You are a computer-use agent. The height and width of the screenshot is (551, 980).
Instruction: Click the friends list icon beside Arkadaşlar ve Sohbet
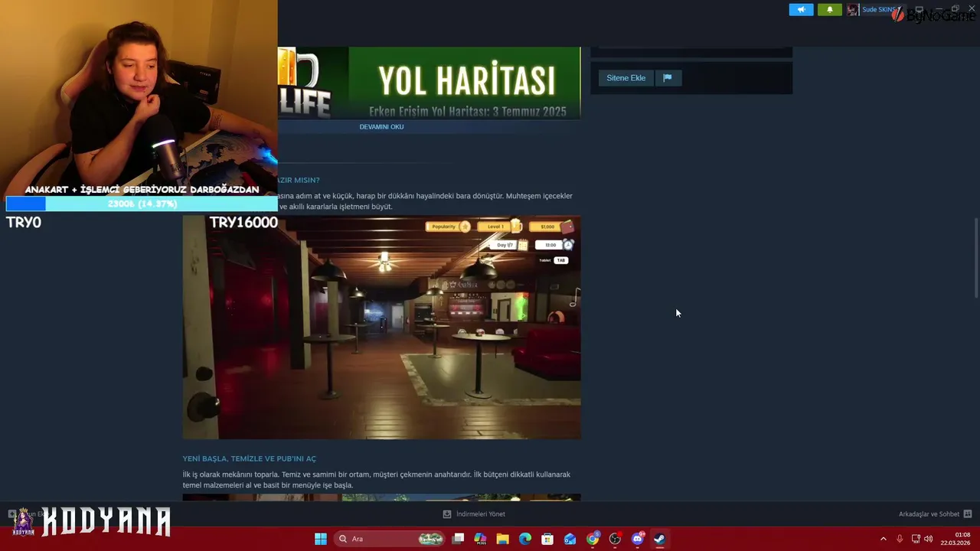(x=968, y=514)
